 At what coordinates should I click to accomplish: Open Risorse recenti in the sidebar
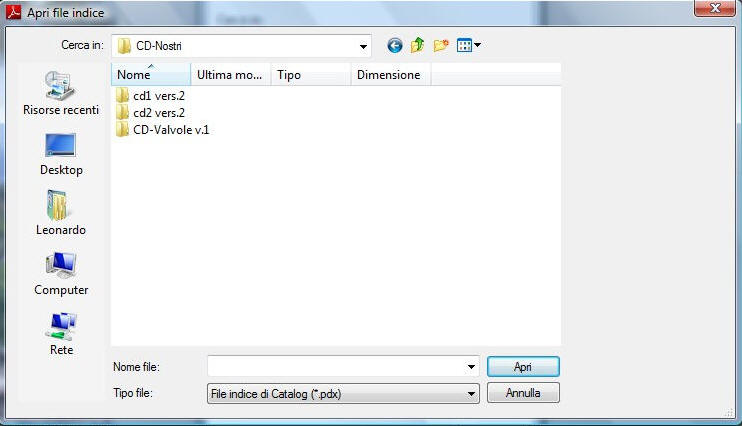point(61,93)
